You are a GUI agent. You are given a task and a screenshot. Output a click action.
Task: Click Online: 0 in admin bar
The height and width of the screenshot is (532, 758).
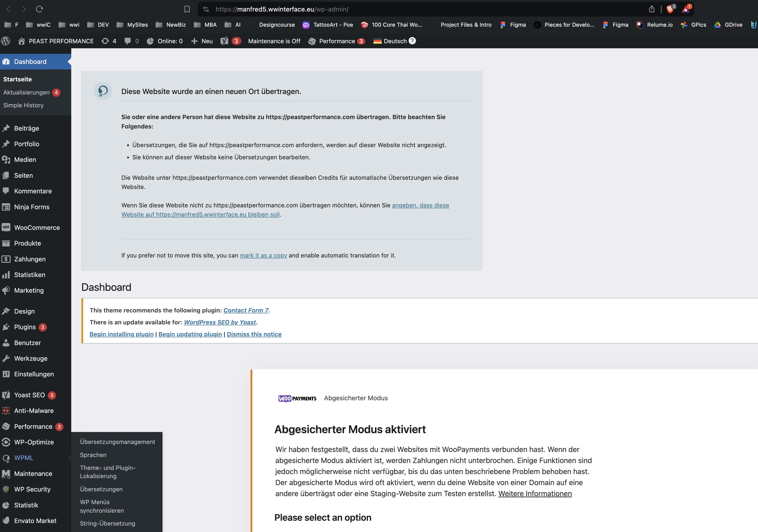[x=164, y=41]
